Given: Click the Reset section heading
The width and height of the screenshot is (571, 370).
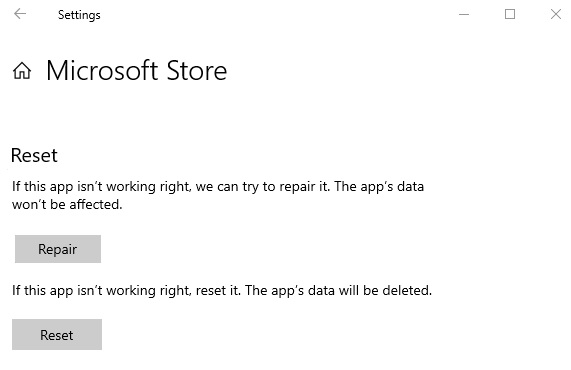Looking at the screenshot, I should pos(34,156).
